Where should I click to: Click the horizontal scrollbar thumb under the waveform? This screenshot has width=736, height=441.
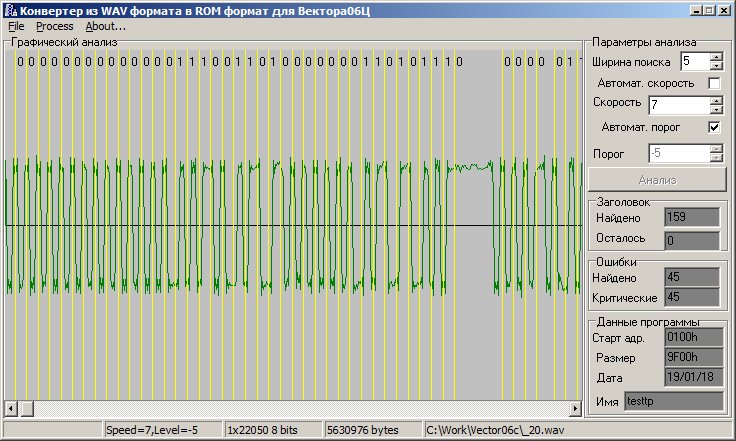point(27,408)
